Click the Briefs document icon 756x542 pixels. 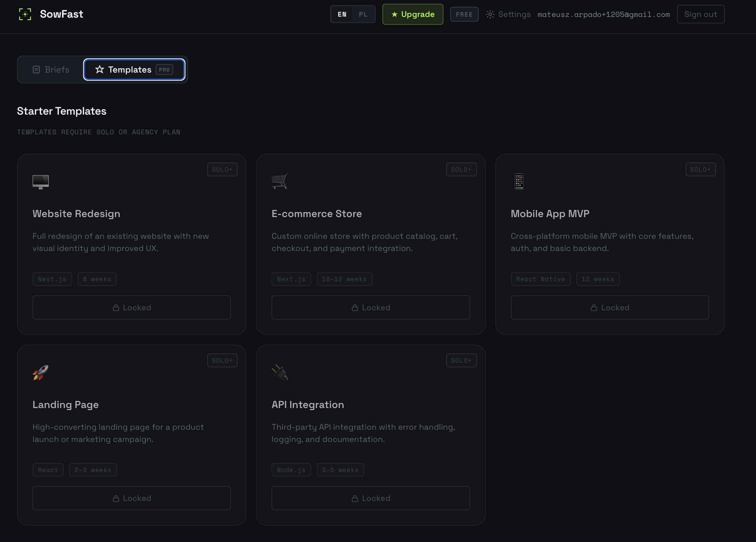click(36, 70)
